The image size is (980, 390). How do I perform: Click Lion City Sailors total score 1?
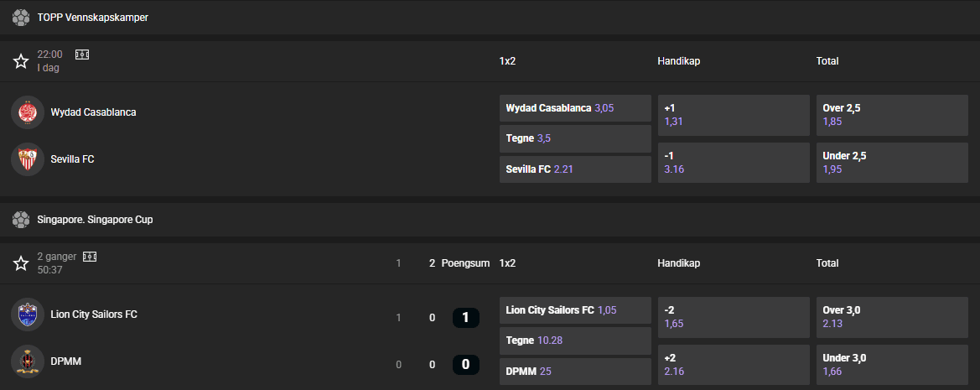465,318
